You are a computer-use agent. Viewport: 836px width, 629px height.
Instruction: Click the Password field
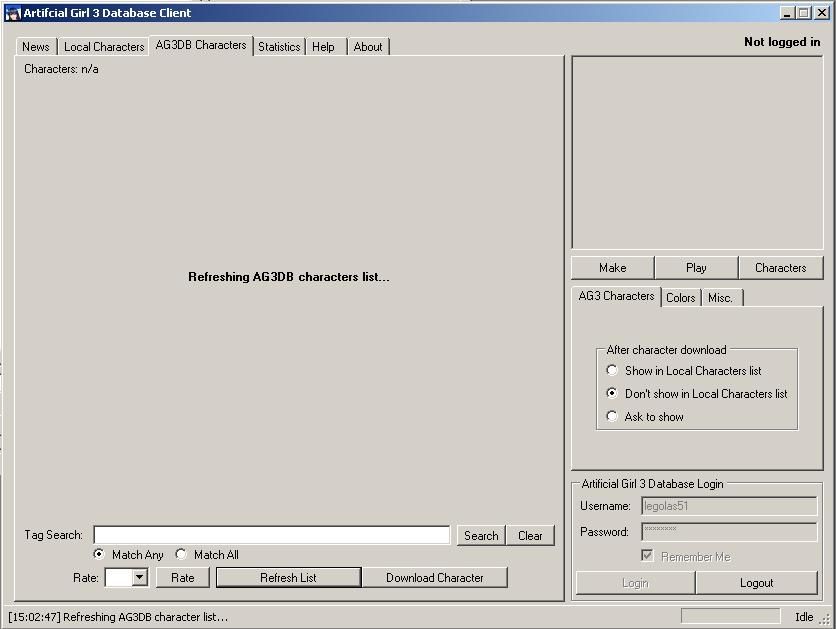729,532
